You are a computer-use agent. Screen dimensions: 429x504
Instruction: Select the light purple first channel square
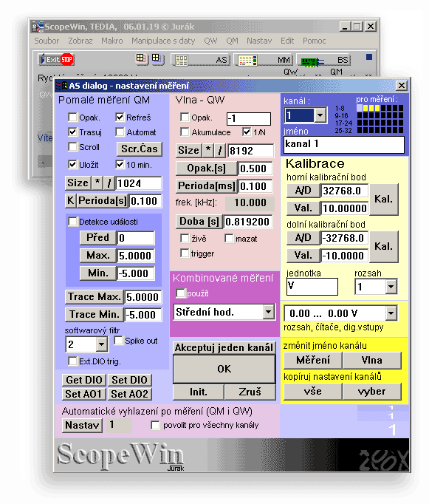coord(360,108)
